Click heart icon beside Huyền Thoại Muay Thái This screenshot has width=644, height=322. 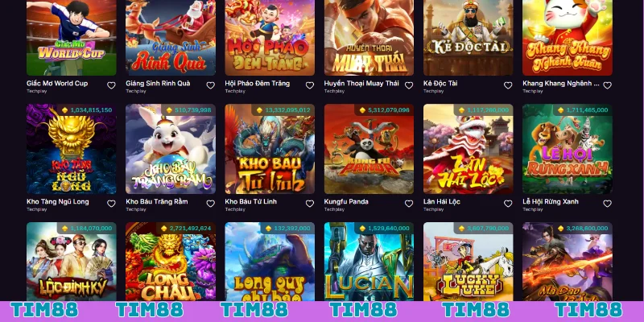(x=409, y=85)
